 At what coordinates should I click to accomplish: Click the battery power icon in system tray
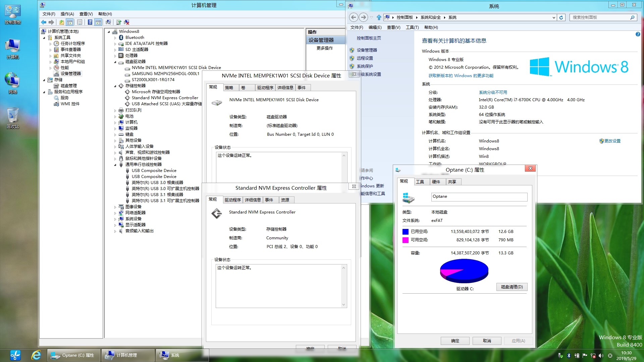pos(577,356)
